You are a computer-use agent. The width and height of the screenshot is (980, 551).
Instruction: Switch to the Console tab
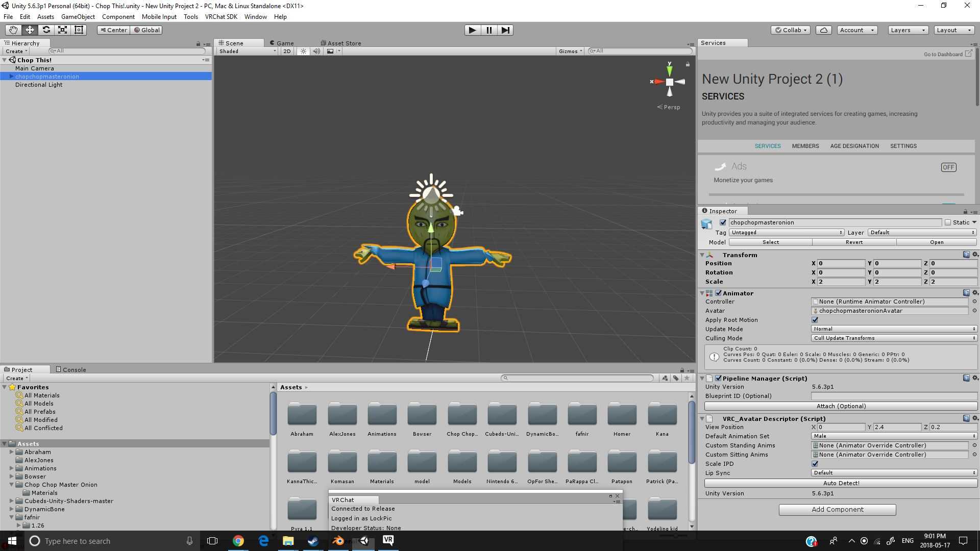[x=71, y=369]
